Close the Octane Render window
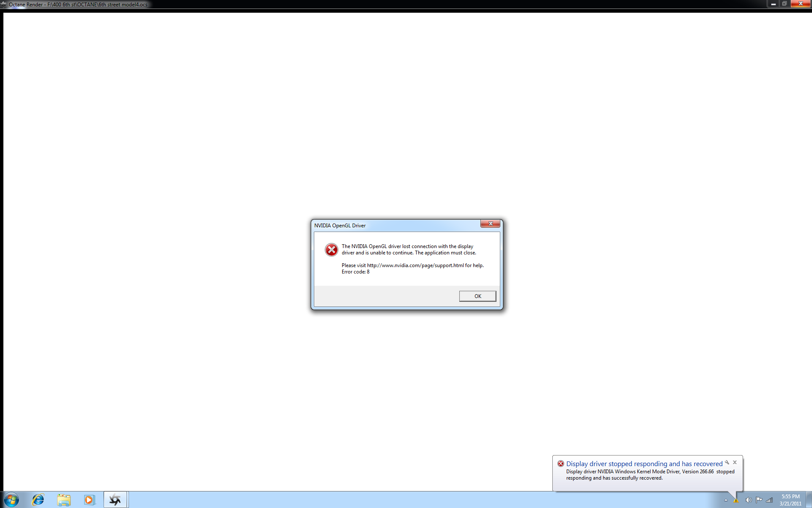The width and height of the screenshot is (812, 508). [801, 4]
